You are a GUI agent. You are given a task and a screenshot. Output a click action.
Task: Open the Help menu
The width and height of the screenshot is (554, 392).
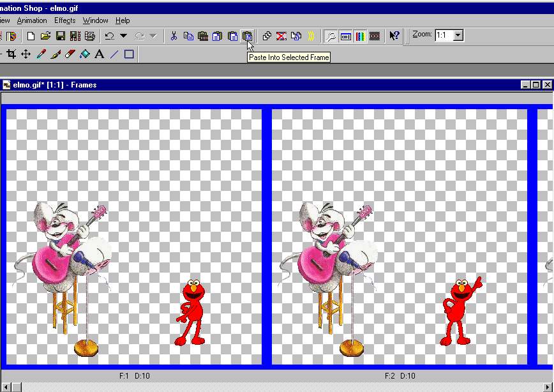[123, 20]
